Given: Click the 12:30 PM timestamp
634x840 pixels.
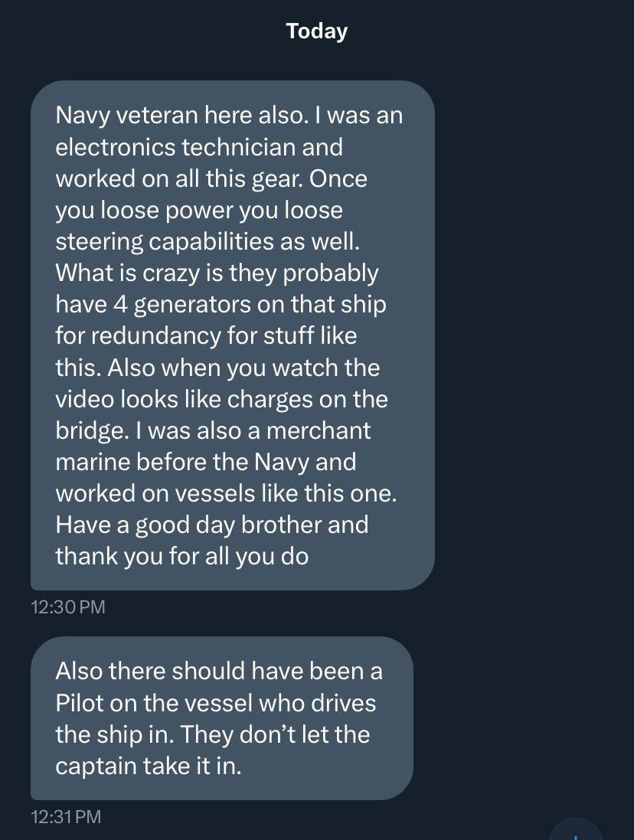Looking at the screenshot, I should pyautogui.click(x=68, y=607).
